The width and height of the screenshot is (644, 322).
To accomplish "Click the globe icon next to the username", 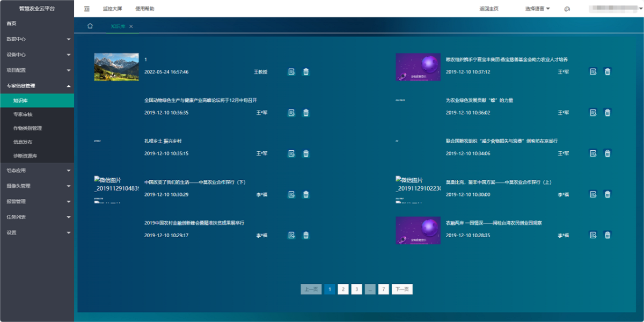I will tap(567, 9).
